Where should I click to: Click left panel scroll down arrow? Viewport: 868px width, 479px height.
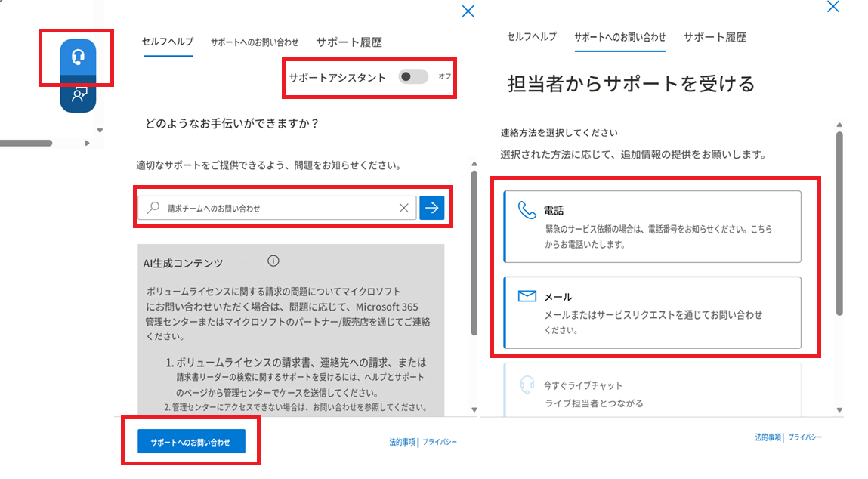tap(474, 409)
